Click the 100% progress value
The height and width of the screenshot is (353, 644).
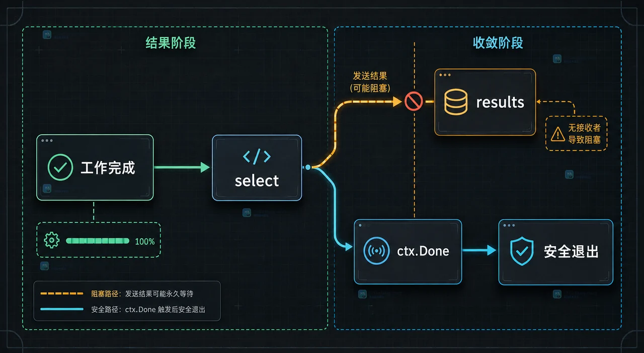(145, 241)
